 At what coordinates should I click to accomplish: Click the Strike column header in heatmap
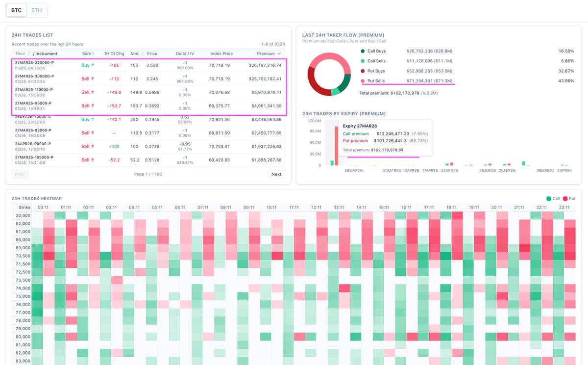click(24, 208)
